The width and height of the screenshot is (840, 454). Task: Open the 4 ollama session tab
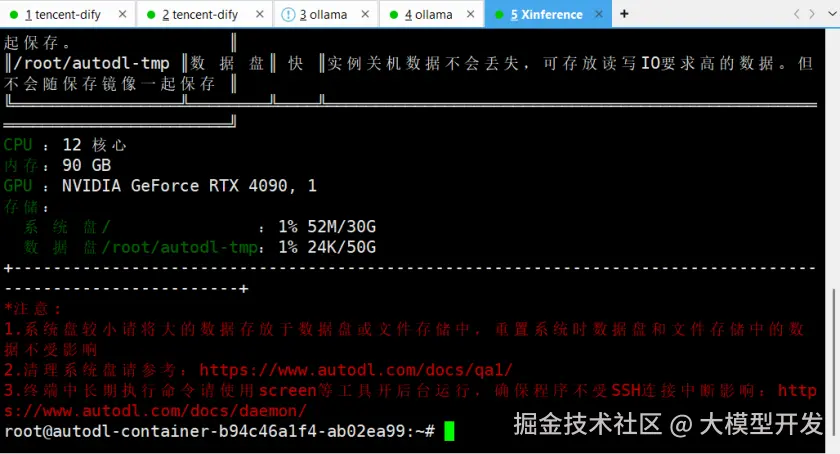(x=429, y=14)
